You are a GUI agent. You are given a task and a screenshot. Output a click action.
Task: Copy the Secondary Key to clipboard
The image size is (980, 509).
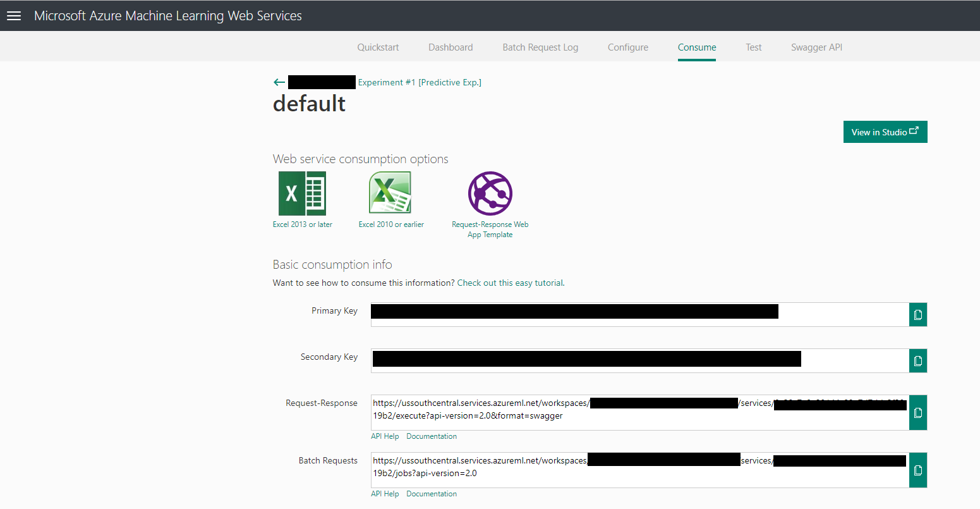click(917, 360)
